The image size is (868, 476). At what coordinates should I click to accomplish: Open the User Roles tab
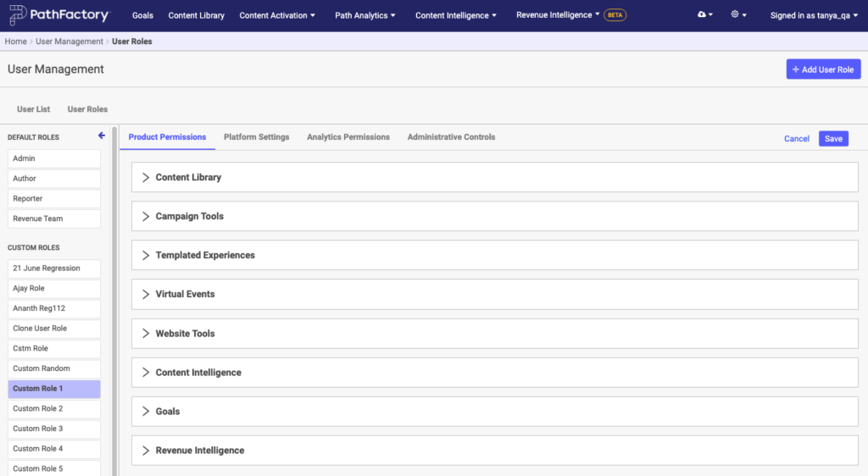(87, 109)
